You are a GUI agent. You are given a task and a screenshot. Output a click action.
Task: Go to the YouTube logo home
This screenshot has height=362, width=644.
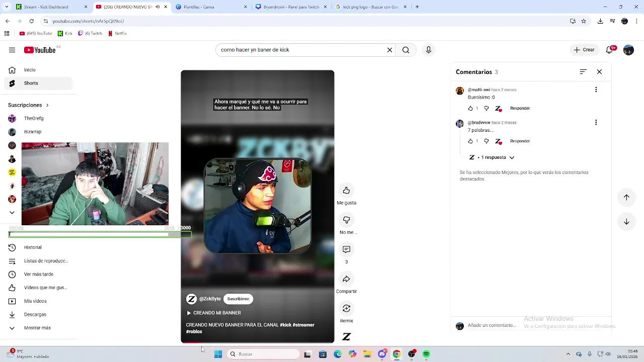click(40, 50)
